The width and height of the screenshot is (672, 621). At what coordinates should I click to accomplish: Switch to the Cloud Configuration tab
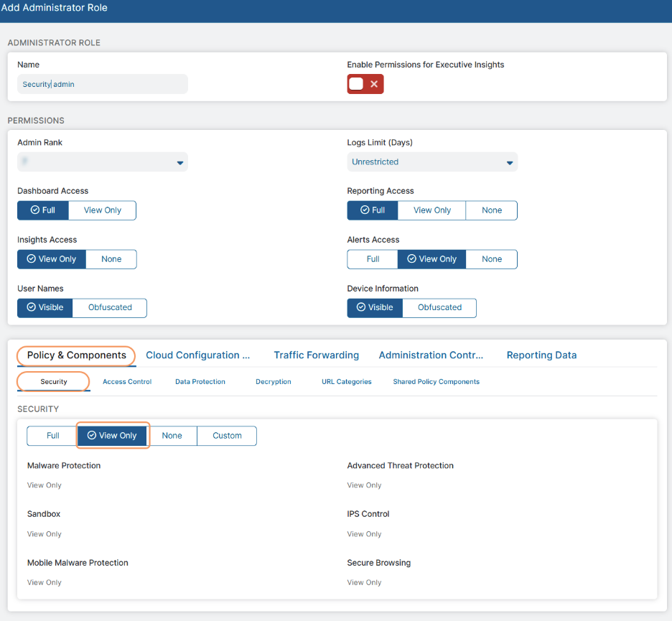197,355
